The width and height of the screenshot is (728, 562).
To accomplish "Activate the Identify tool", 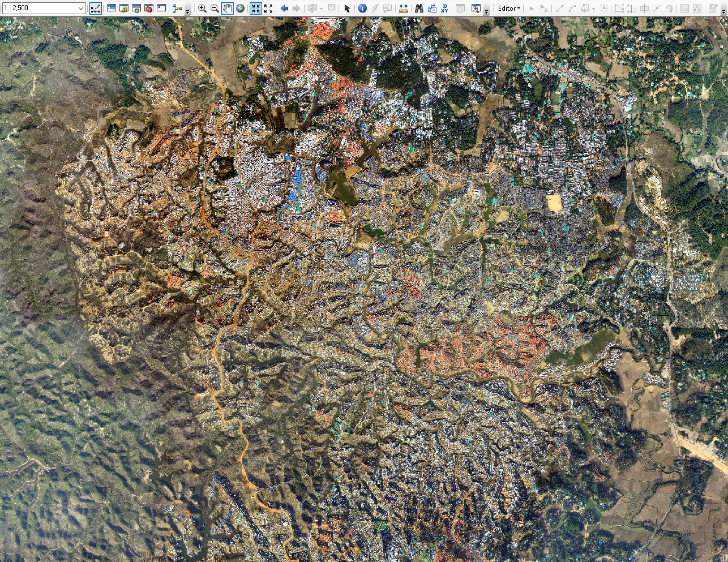I will (x=362, y=8).
